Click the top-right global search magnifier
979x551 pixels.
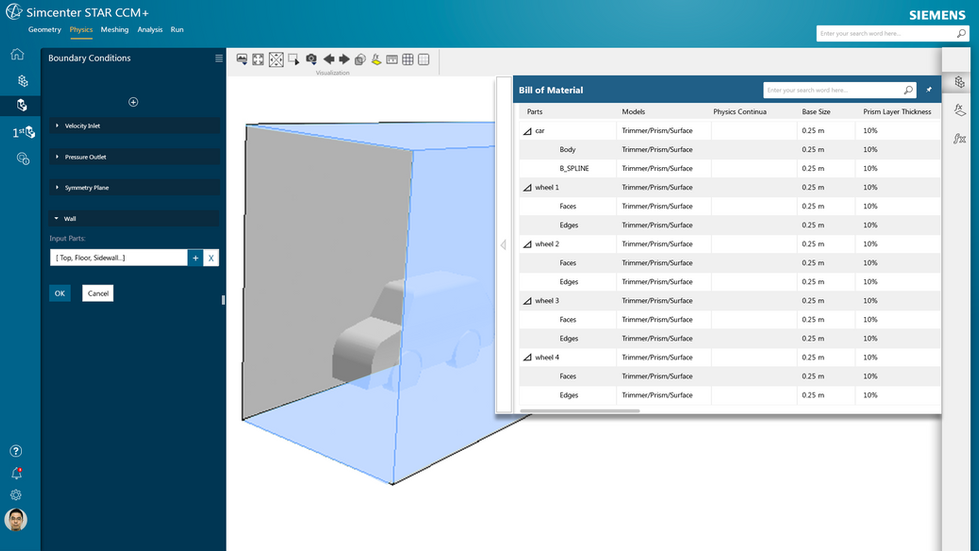pos(962,33)
